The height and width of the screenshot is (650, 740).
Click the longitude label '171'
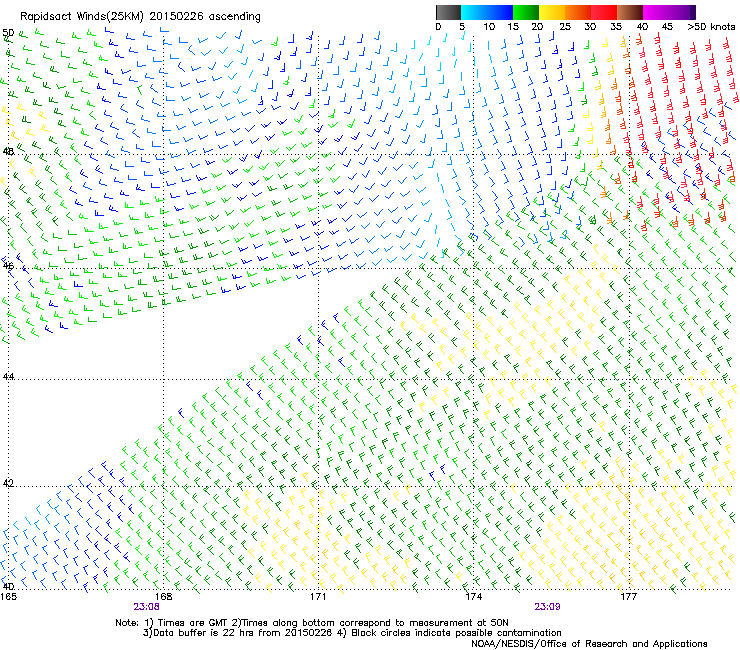318,597
